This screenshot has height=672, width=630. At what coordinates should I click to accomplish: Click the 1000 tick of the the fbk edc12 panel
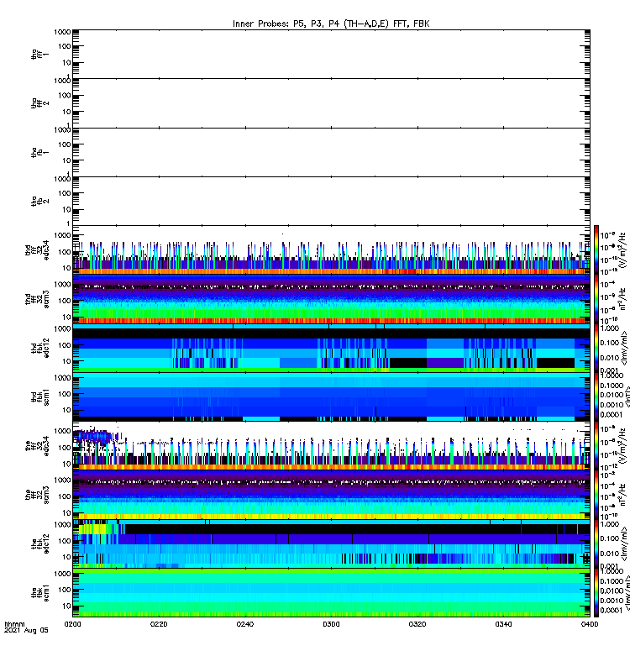click(x=62, y=524)
